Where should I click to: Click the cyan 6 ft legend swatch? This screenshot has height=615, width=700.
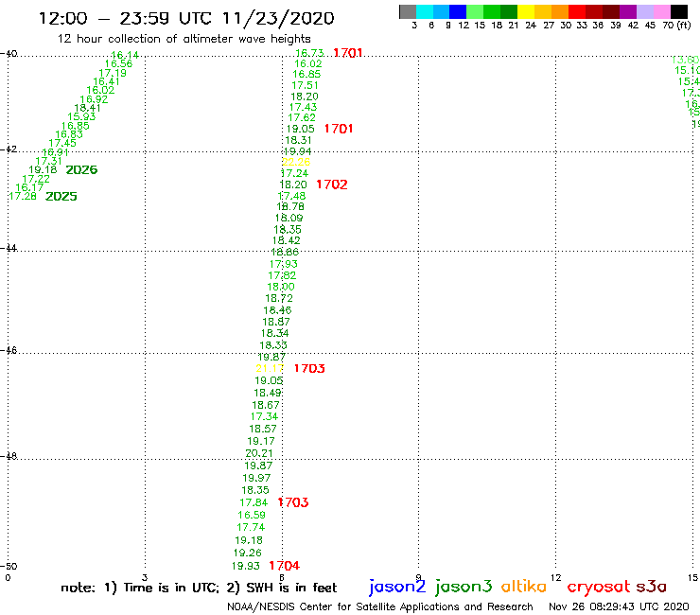click(424, 11)
